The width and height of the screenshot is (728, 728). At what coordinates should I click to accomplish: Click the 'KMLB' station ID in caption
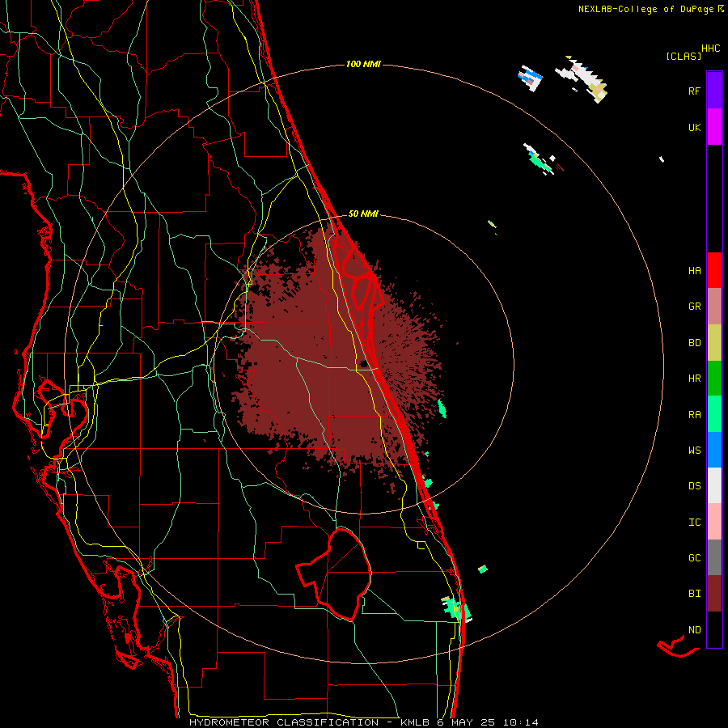pos(414,722)
